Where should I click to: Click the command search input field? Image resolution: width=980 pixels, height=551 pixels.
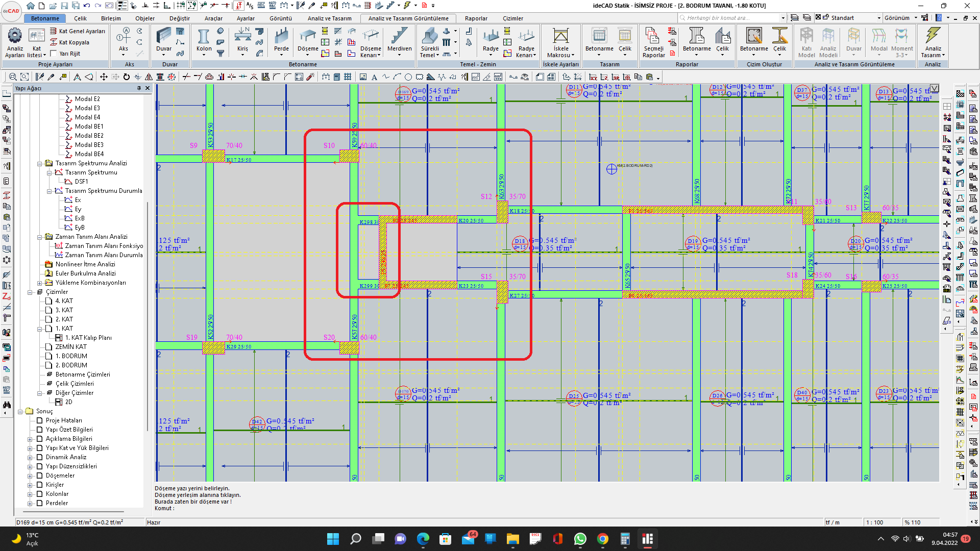(x=731, y=18)
